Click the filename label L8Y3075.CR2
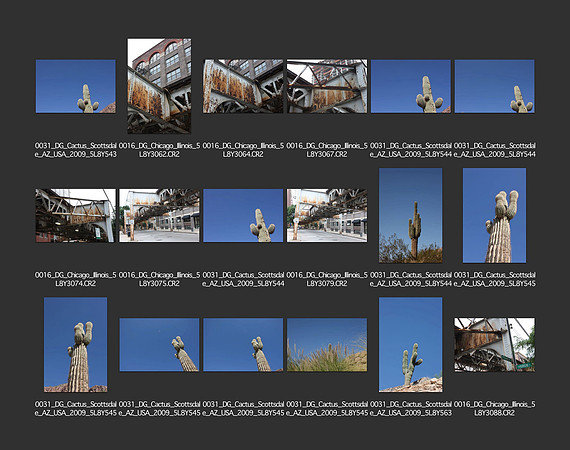Viewport: 570px width, 450px height. coord(159,279)
